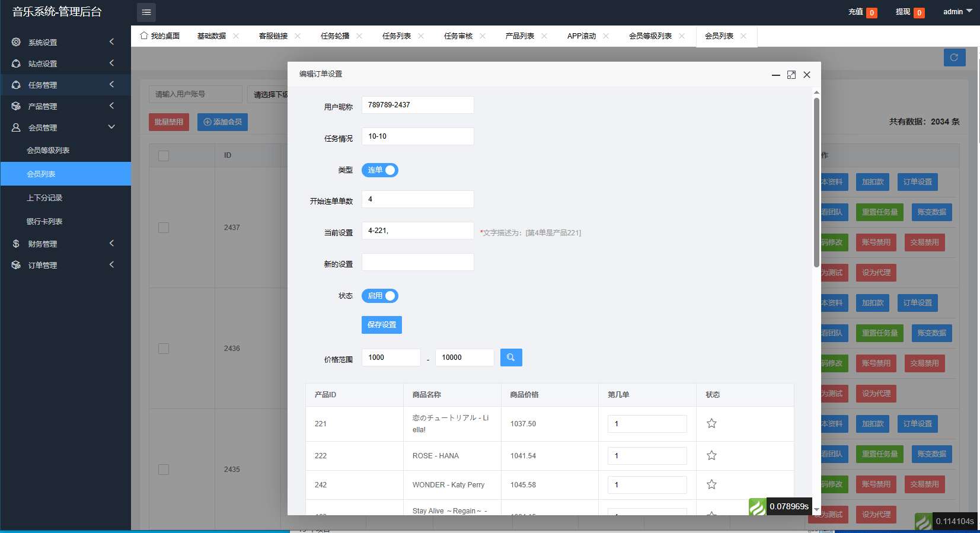Close the 任务列表 tab with its X
This screenshot has width=980, height=533.
tap(421, 36)
